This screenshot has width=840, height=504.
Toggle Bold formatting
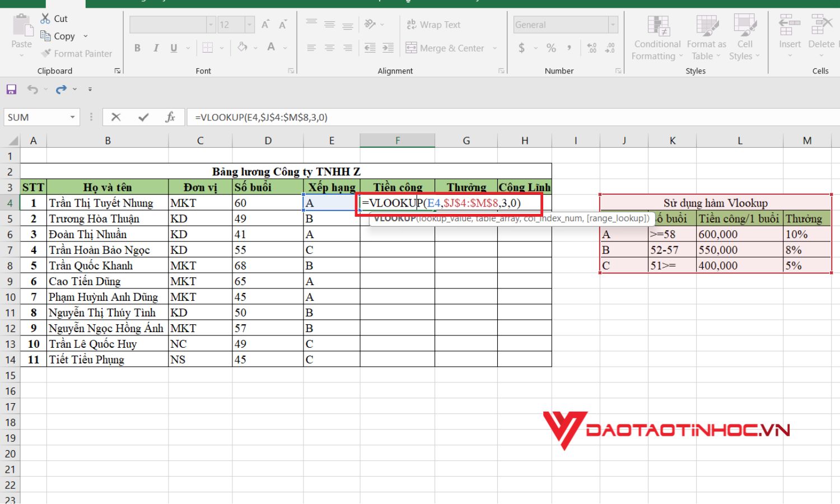137,48
